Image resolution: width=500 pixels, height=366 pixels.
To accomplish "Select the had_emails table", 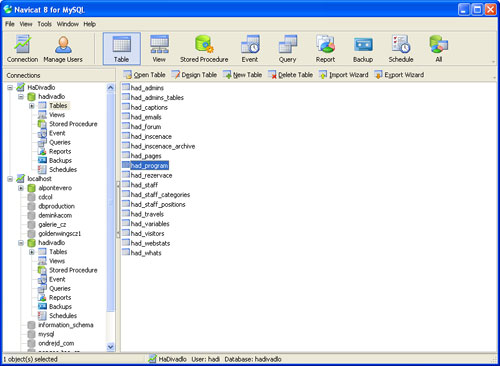I will [x=142, y=117].
